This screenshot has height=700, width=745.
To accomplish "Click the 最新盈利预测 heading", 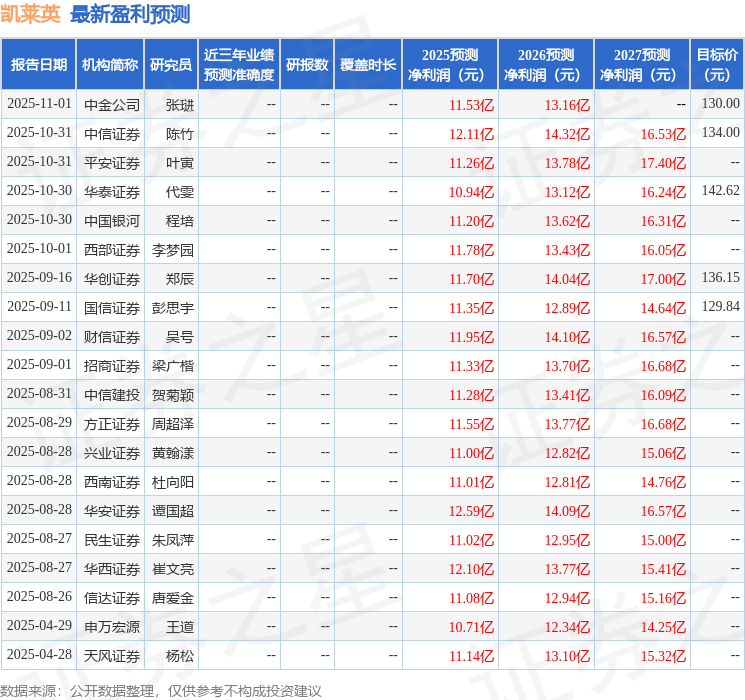I will (x=130, y=14).
